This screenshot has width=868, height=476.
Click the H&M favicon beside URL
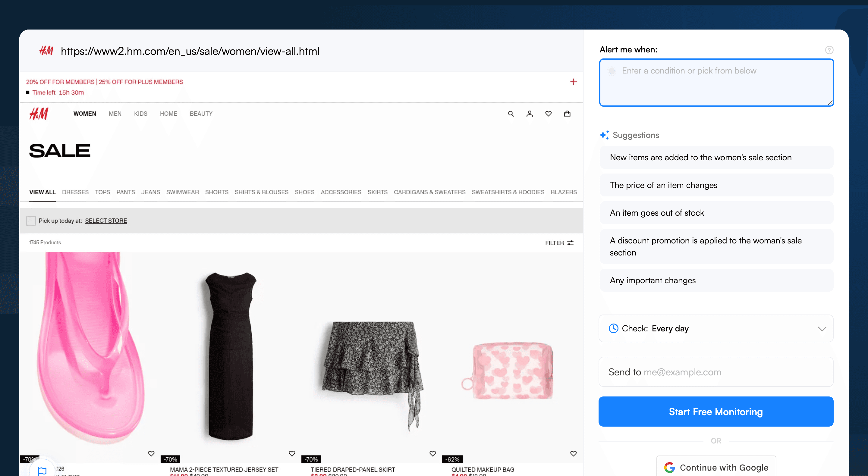pyautogui.click(x=46, y=51)
